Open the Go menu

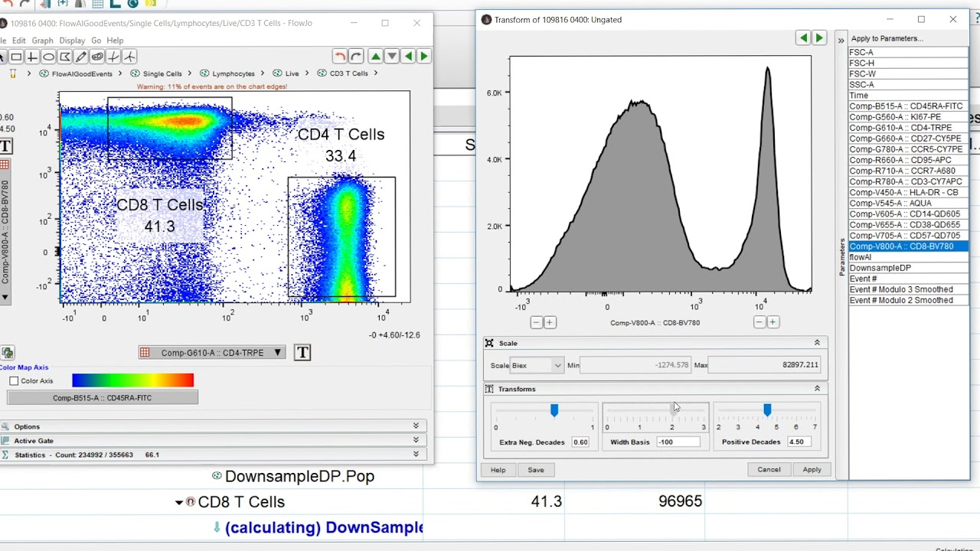96,41
